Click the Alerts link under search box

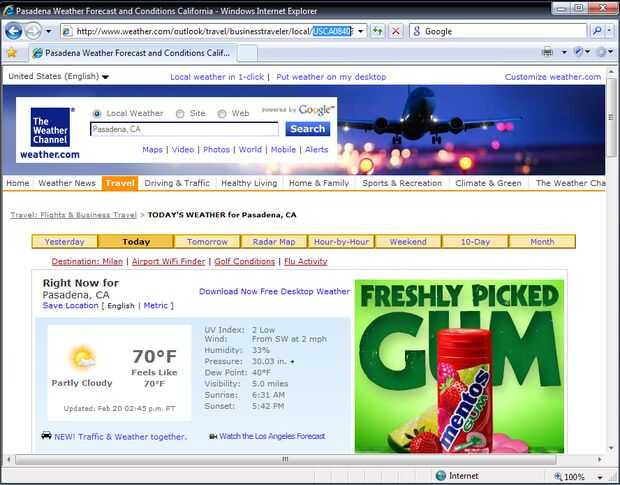316,149
